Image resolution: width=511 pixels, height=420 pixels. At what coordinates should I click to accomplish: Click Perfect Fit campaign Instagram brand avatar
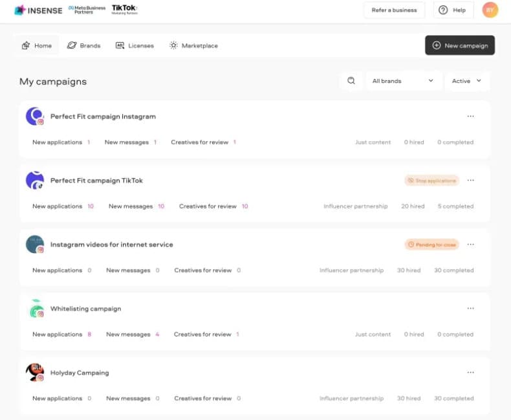(35, 116)
